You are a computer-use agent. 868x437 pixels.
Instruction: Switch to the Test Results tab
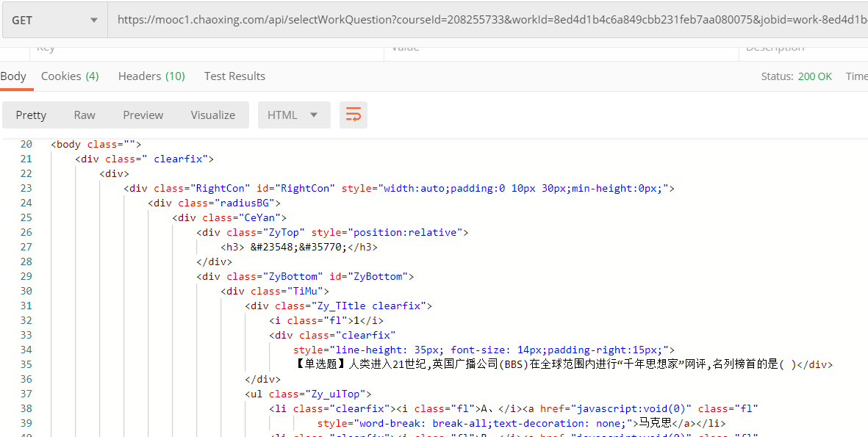coord(234,76)
